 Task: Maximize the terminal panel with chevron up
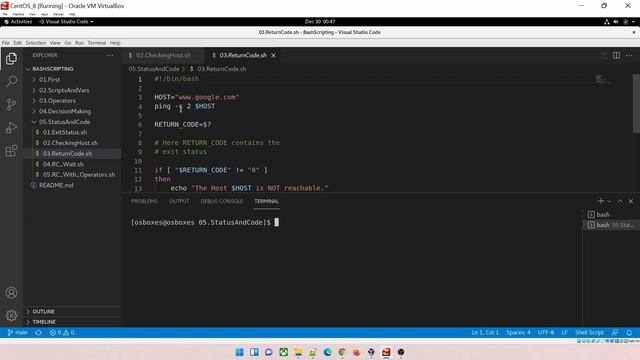coord(620,201)
